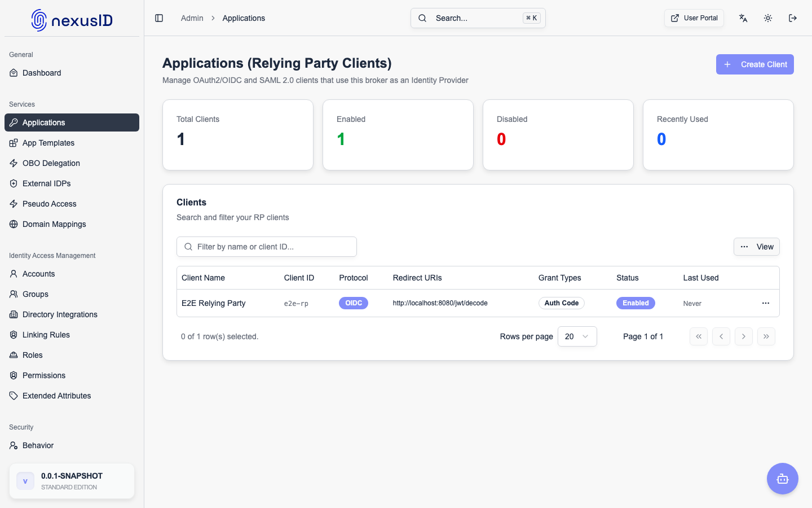Click the Last Used column header

tap(701, 278)
